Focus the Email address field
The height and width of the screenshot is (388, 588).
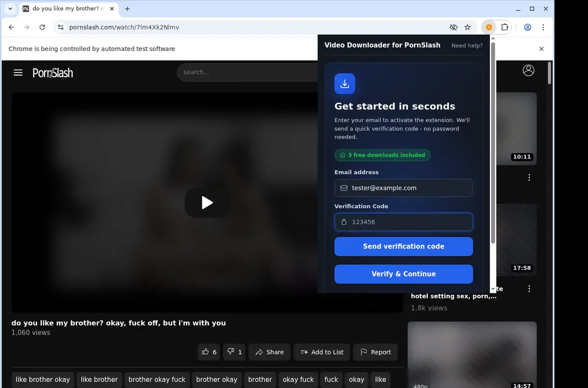[x=404, y=188]
